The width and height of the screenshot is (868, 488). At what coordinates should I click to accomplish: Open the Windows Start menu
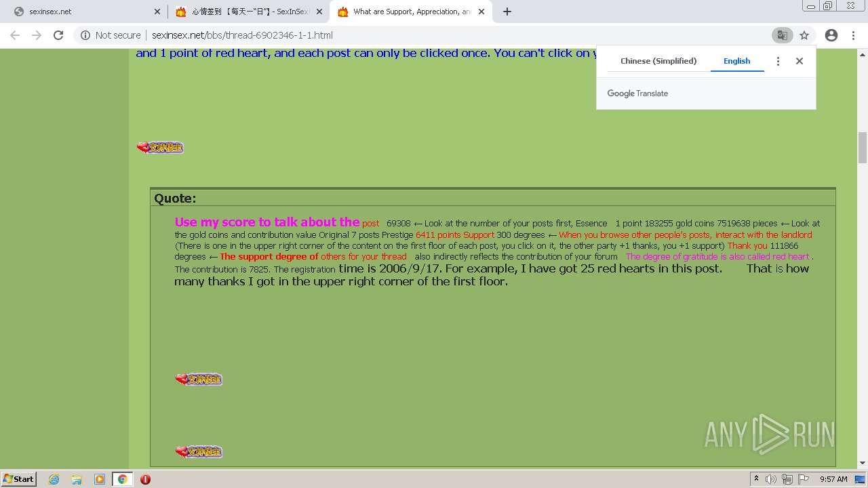[x=18, y=479]
